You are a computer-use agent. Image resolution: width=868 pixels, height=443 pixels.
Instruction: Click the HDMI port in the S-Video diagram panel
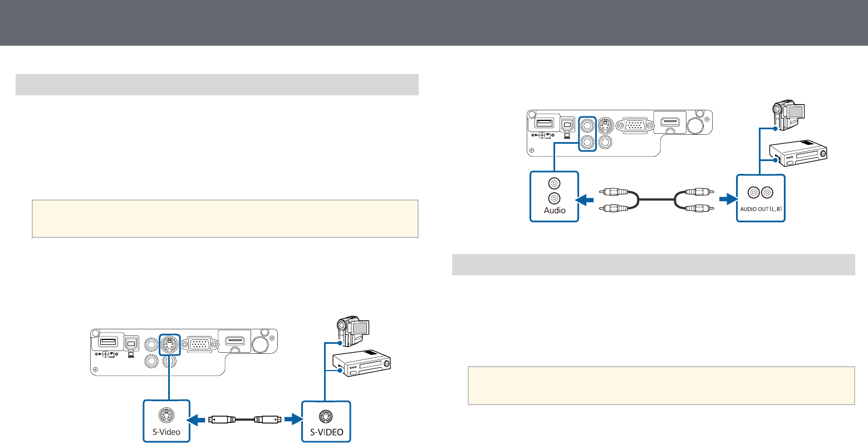(x=235, y=341)
